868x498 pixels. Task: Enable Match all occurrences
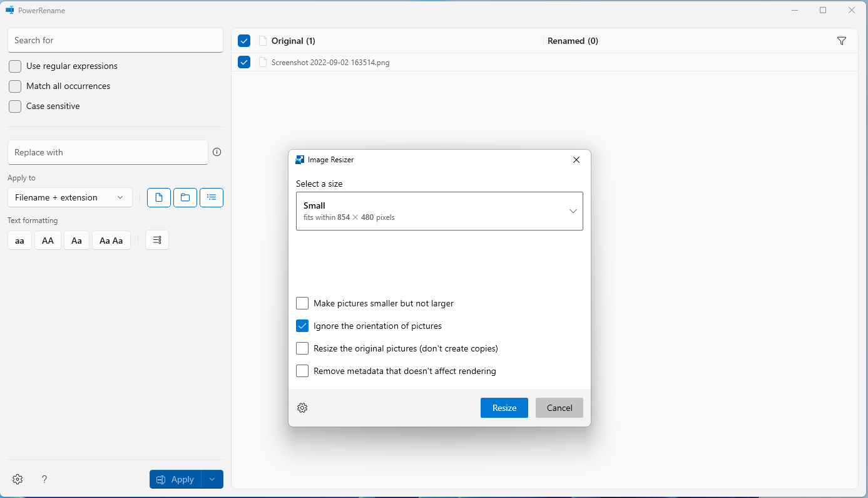point(15,86)
